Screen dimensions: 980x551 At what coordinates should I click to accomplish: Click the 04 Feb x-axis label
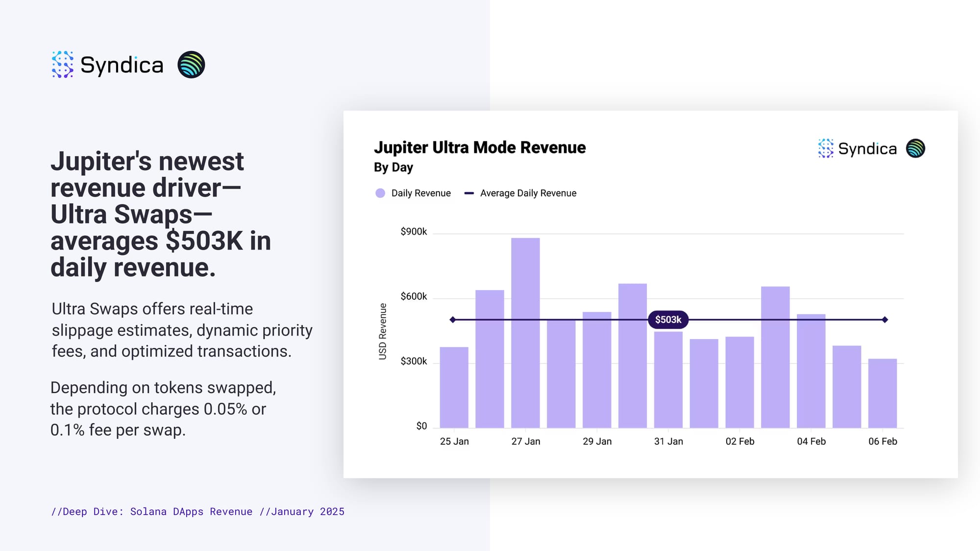tap(811, 441)
